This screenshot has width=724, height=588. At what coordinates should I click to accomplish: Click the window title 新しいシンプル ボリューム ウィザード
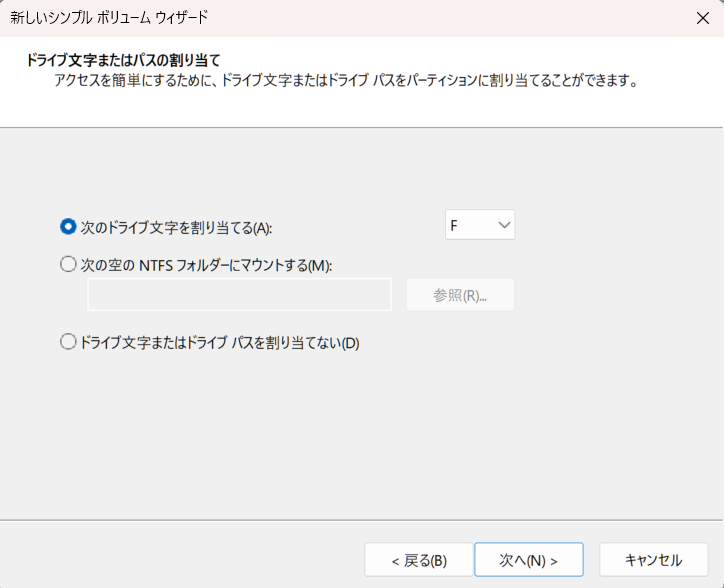click(109, 18)
